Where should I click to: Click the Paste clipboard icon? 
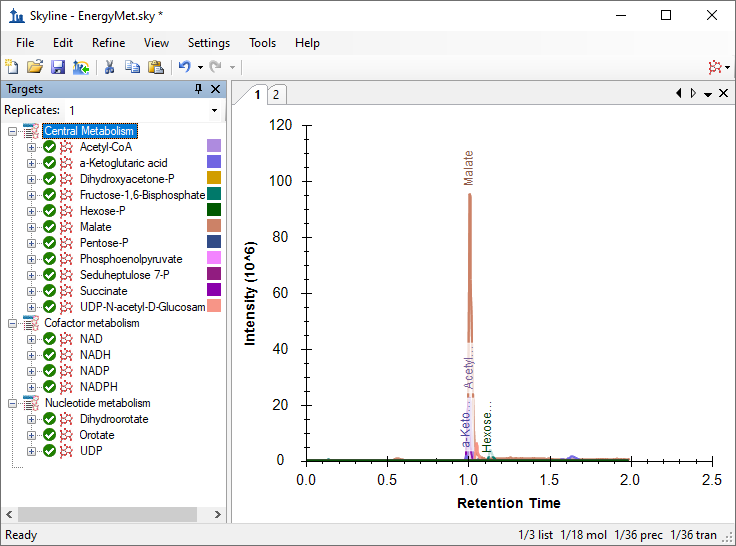tap(155, 67)
